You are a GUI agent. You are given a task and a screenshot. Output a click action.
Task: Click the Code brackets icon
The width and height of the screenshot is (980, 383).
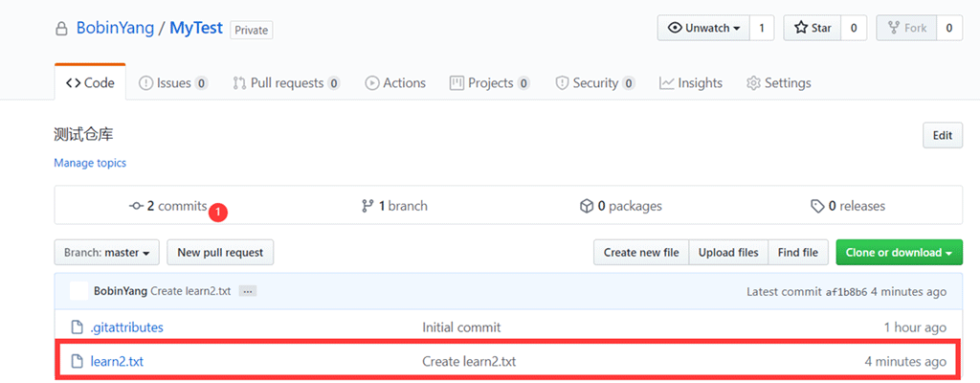(x=73, y=82)
